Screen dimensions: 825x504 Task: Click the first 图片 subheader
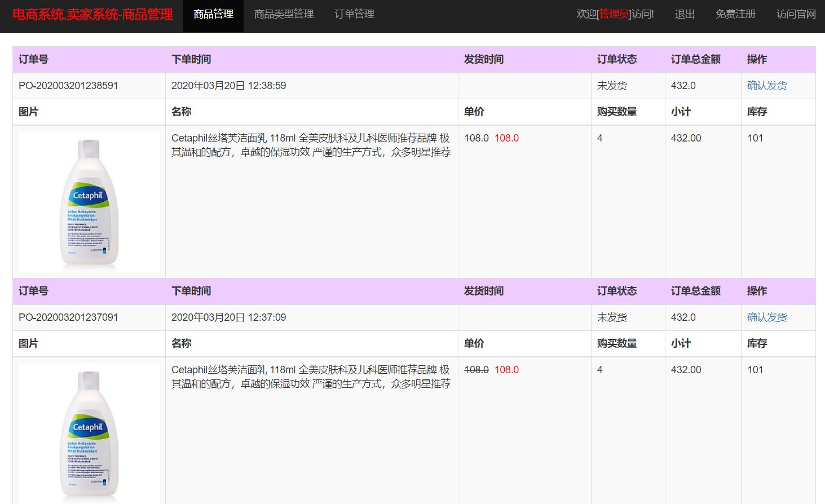[28, 112]
